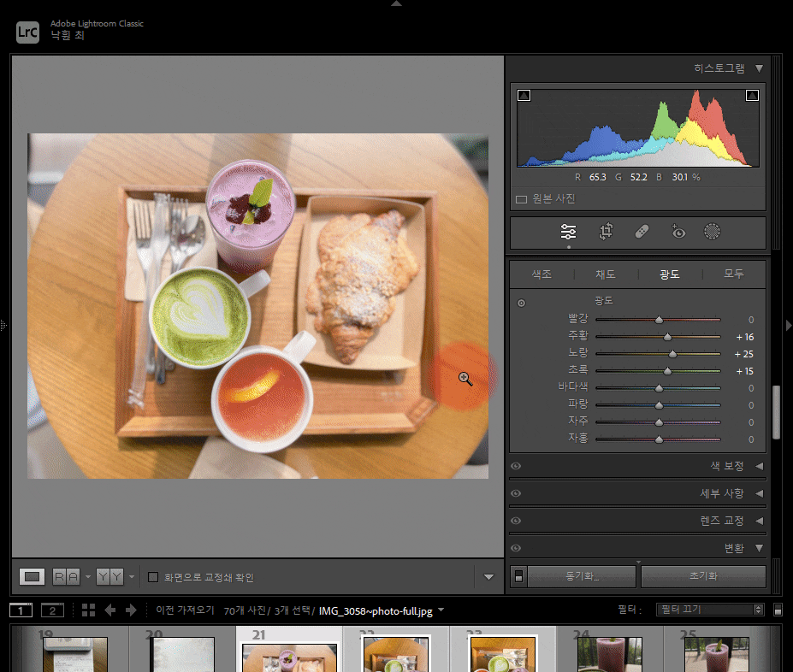Open the Masking circle tool
This screenshot has height=672, width=793.
click(x=712, y=232)
